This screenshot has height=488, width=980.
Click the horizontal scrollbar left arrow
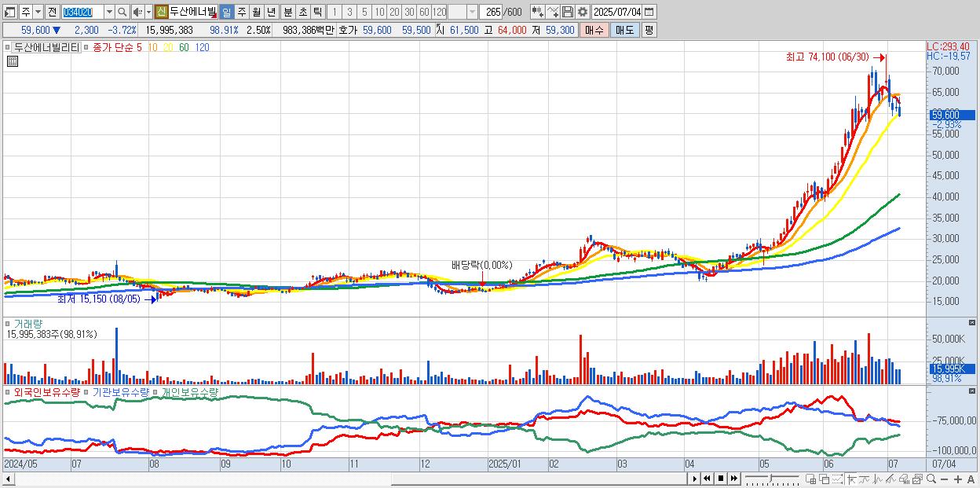coord(7,479)
